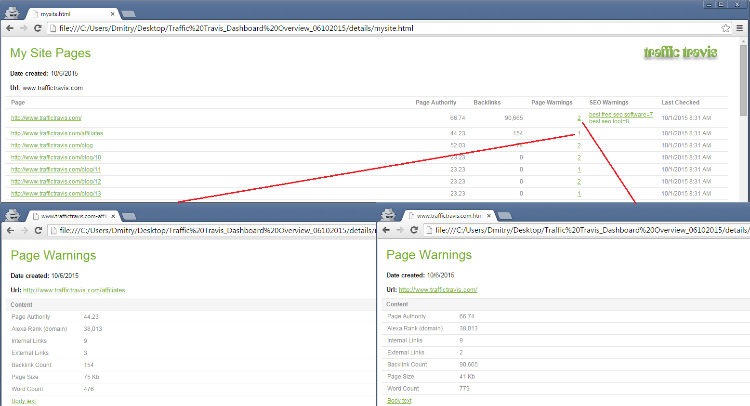This screenshot has width=750, height=406.
Task: Open Body text link in affiliates window
Action: 23,401
